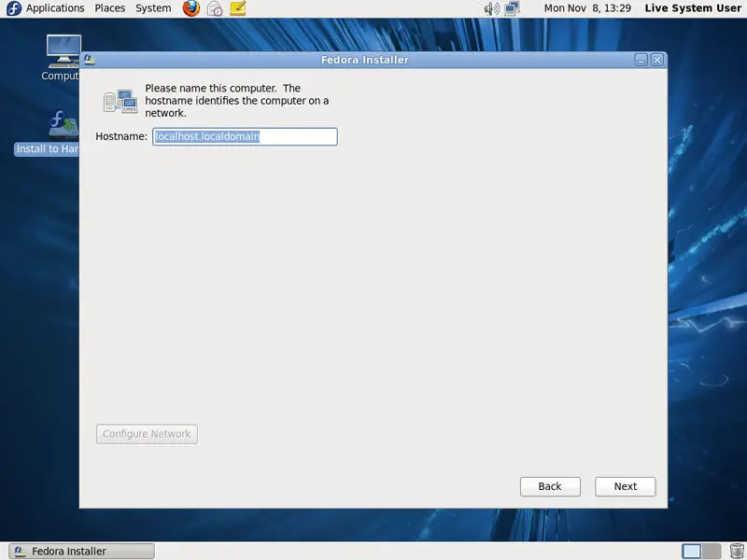The width and height of the screenshot is (747, 560).
Task: Click the Back button
Action: tap(550, 486)
